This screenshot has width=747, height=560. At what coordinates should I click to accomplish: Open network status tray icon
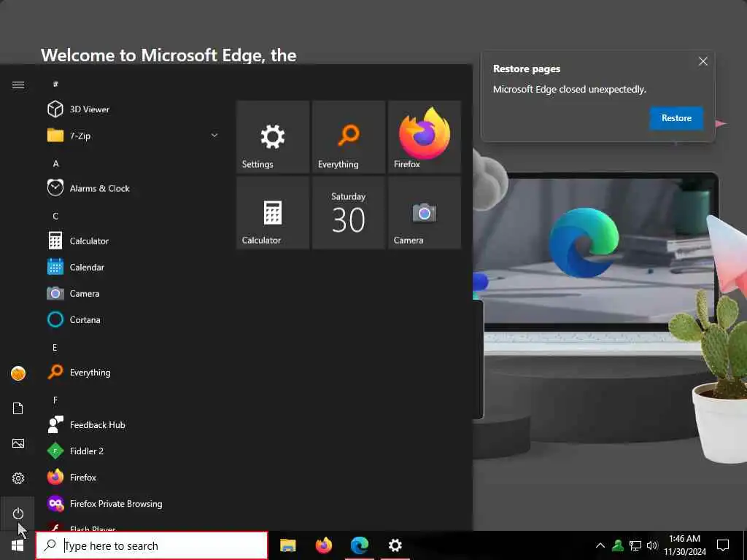point(635,545)
